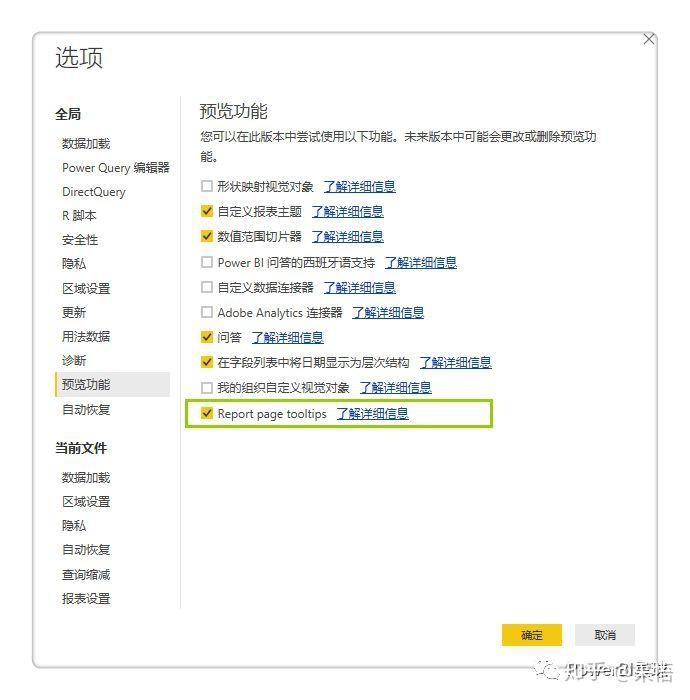Enable 我的组织自定义视觉对象 checkbox
Viewport: 690px width, 700px height.
[x=207, y=388]
